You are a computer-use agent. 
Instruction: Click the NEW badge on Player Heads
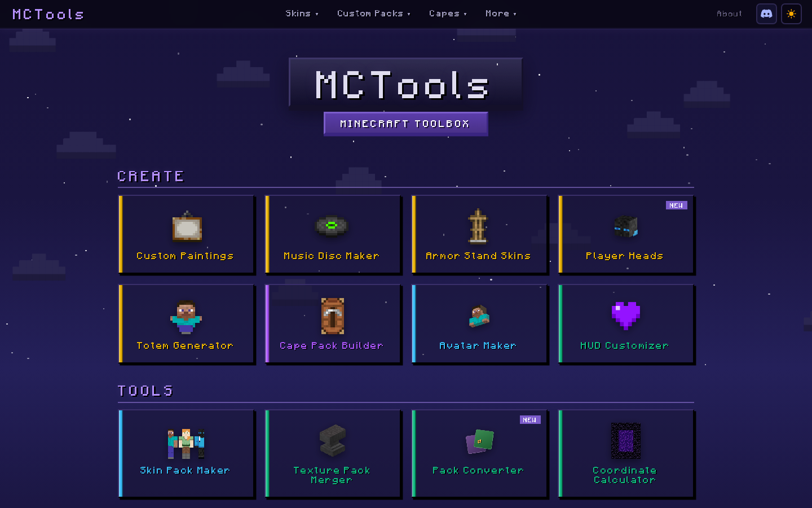pos(677,205)
